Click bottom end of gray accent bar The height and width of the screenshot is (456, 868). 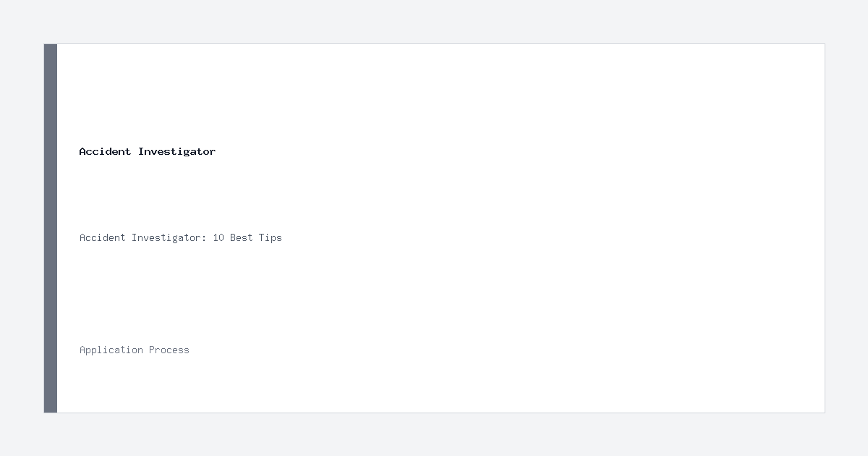(51, 409)
